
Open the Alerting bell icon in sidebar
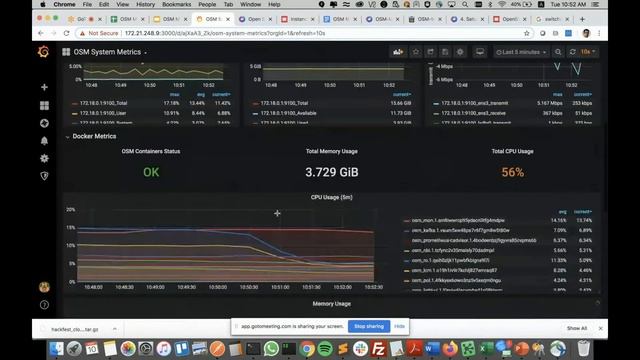[44, 141]
